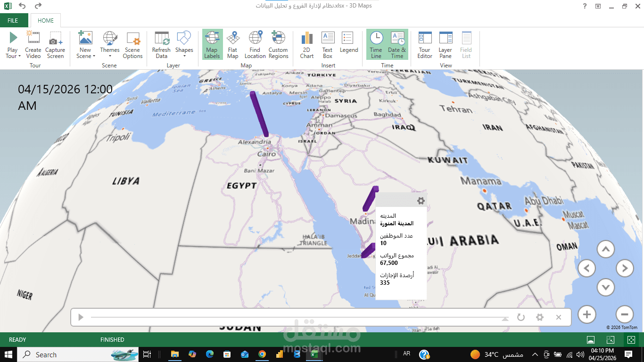Click the value 335 in data card
The height and width of the screenshot is (362, 644).
[385, 283]
